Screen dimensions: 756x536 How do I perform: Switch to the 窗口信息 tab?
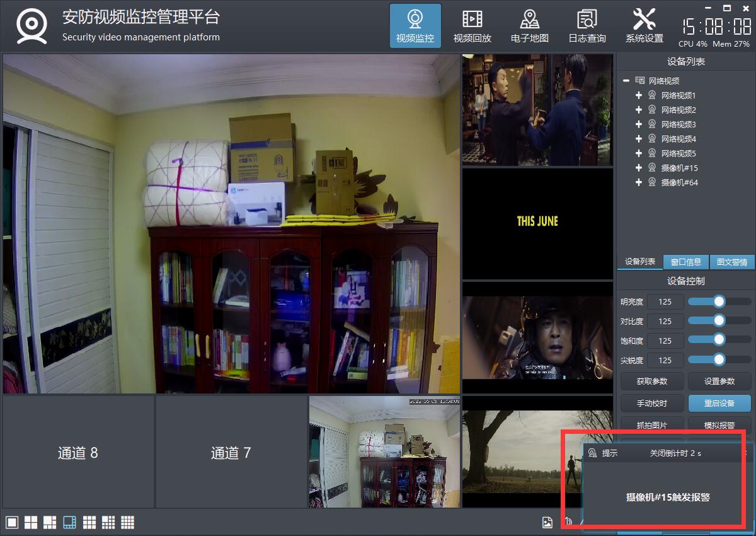(x=685, y=262)
